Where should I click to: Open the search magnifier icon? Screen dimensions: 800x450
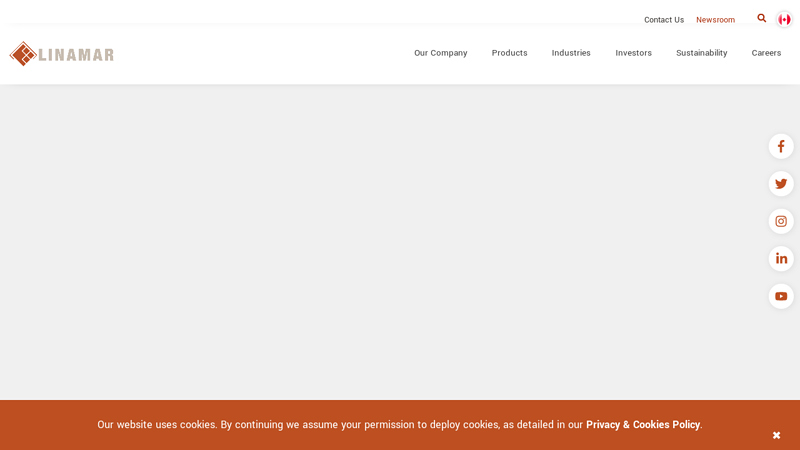(761, 19)
